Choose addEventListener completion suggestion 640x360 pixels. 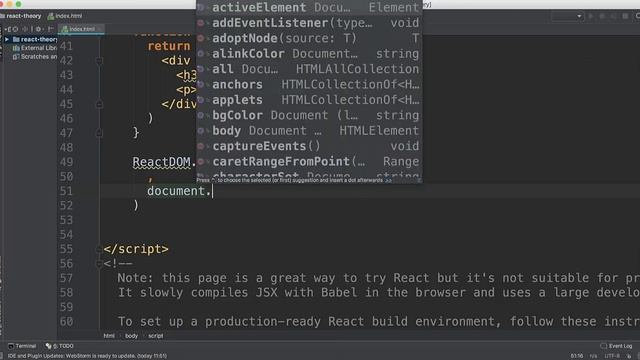pos(309,23)
